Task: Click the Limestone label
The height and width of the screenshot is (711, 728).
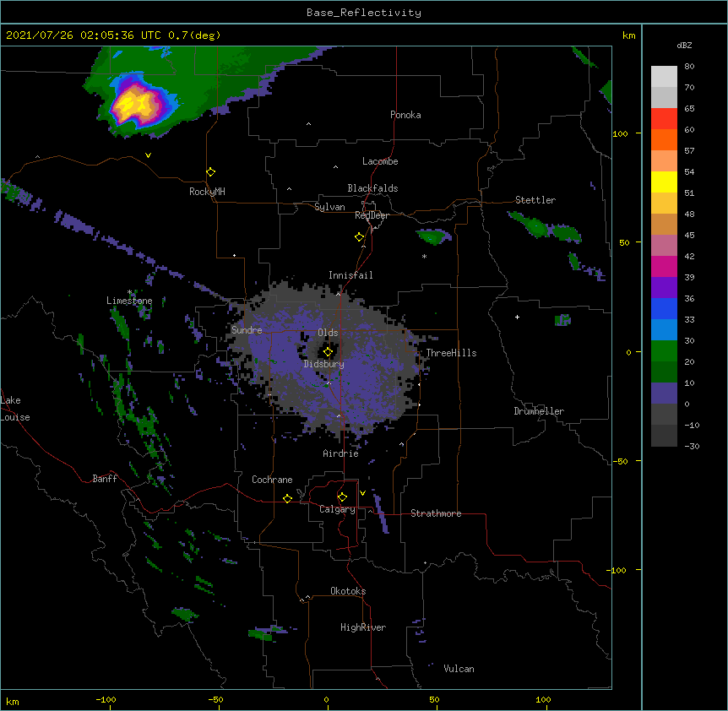Action: [129, 301]
